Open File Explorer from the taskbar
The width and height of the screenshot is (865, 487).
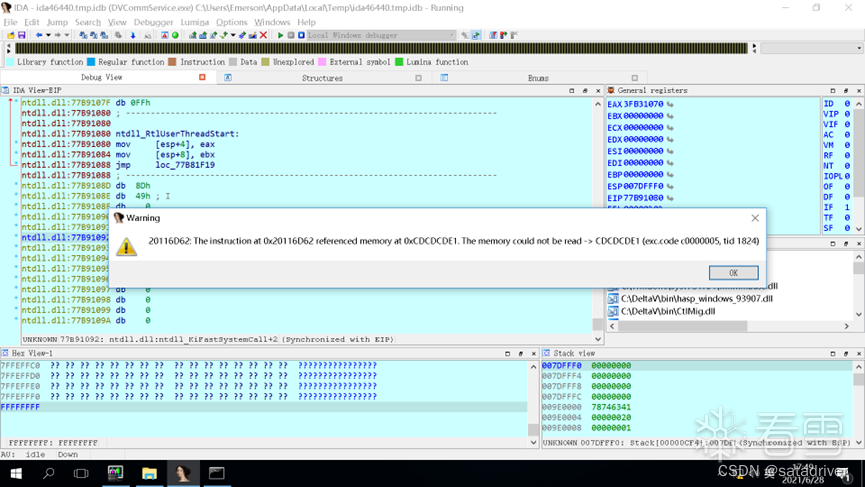tap(149, 473)
